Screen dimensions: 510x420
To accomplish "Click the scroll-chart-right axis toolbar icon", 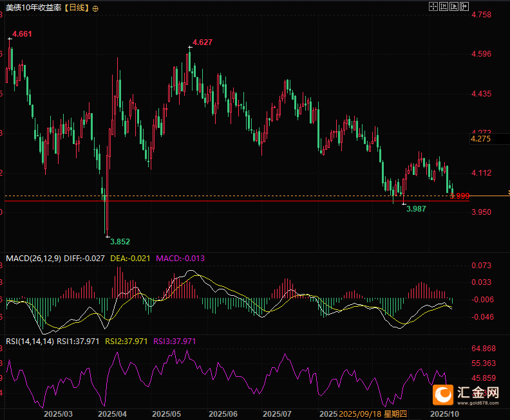I will pos(454,6).
